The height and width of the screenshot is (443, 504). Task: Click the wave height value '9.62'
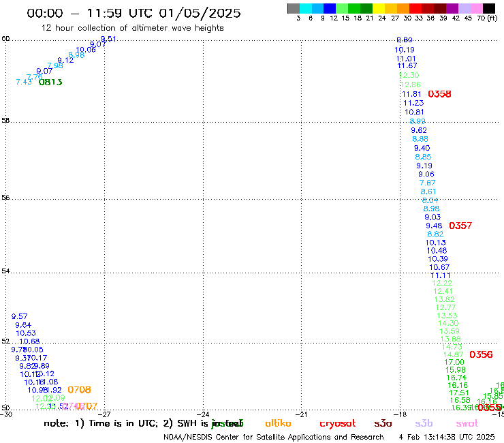[x=419, y=130]
